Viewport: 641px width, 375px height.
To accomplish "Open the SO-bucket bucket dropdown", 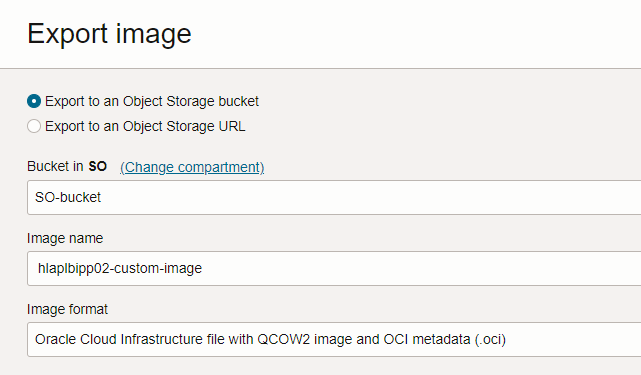I will pyautogui.click(x=334, y=197).
